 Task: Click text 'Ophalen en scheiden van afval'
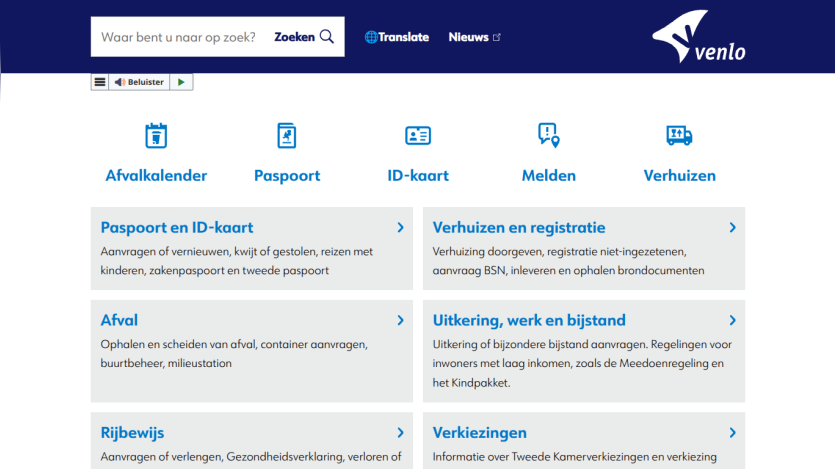pos(179,344)
